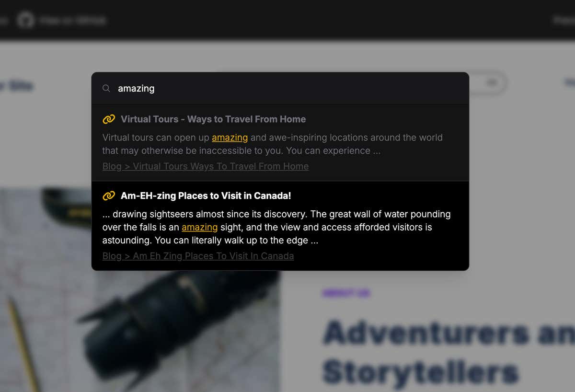
Task: Follow the Blog > Virtual Tours breadcrumb link
Action: [206, 166]
